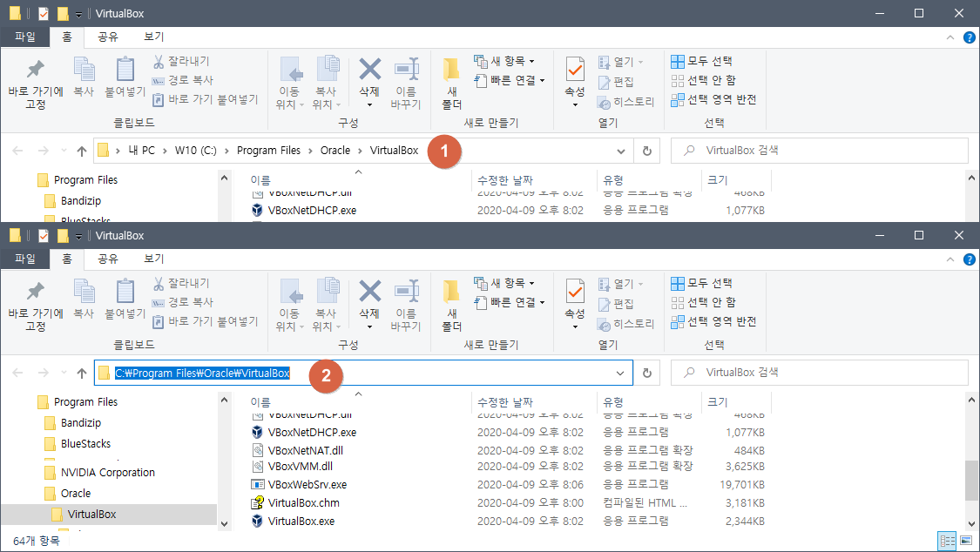Click the Up arrow in the top window navigation
The width and height of the screenshot is (980, 552).
pos(81,151)
